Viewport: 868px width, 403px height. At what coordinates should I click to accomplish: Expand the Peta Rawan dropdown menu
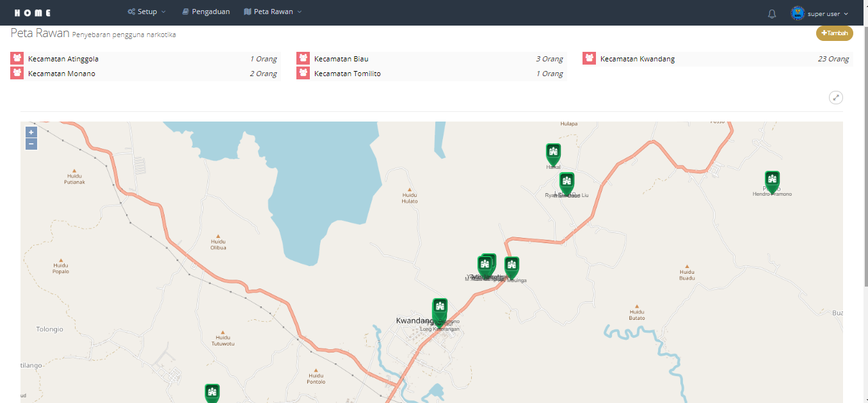[x=273, y=12]
